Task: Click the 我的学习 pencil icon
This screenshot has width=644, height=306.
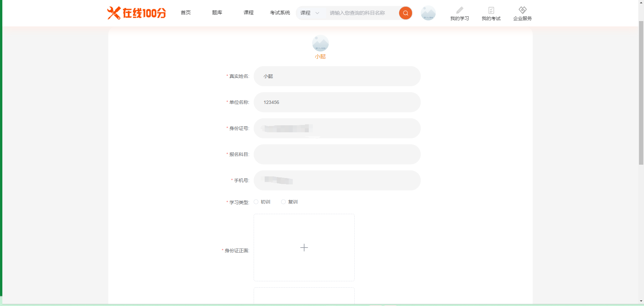Action: coord(460,10)
